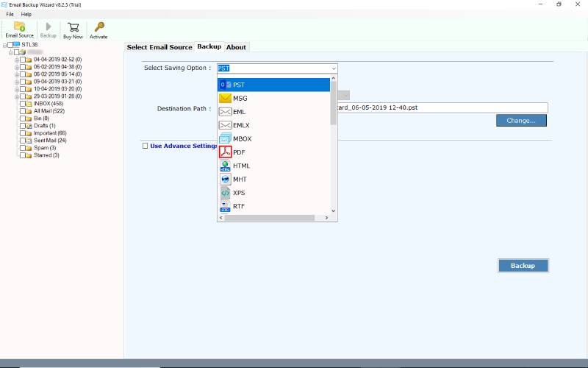
Task: Click the Drafts folder icon
Action: click(x=29, y=126)
